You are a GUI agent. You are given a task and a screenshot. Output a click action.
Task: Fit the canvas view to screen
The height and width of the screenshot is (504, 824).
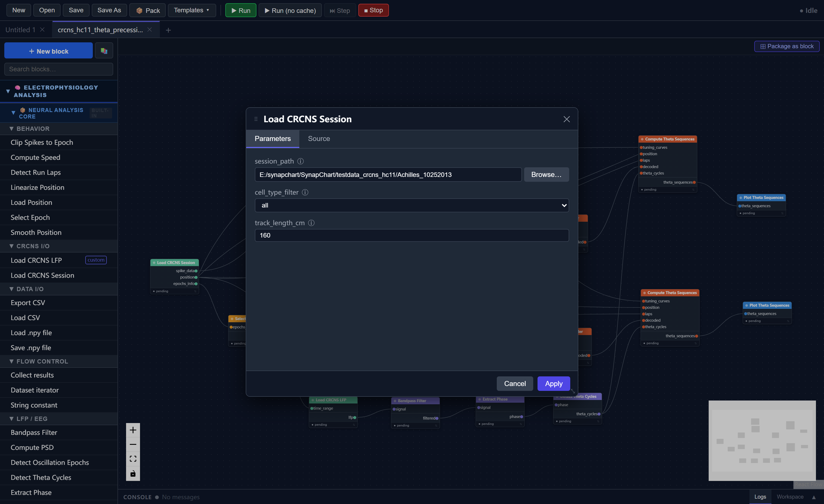click(133, 459)
